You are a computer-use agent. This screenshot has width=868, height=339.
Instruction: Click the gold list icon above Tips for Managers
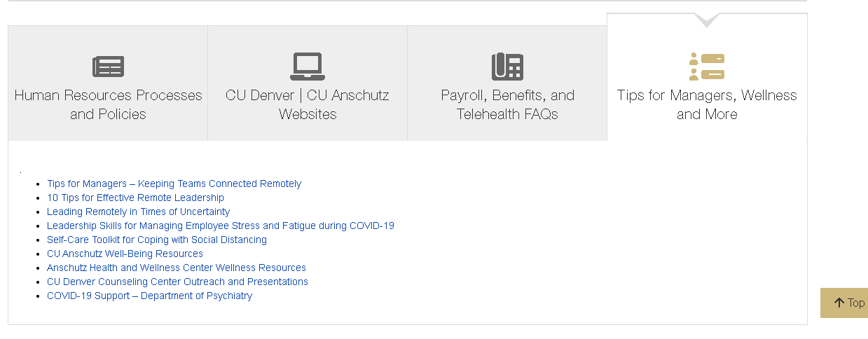tap(707, 67)
